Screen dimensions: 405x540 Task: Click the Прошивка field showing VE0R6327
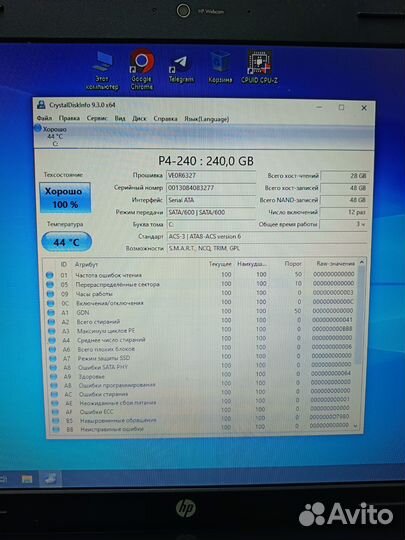[x=211, y=176]
